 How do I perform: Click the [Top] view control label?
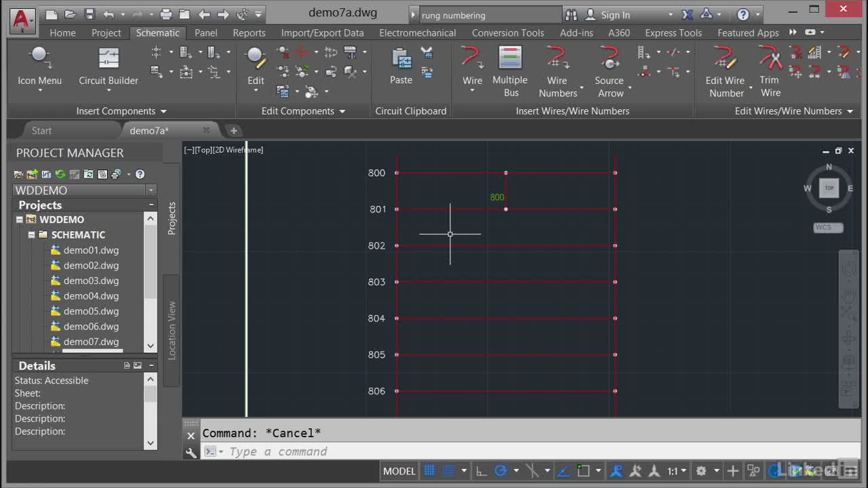point(203,150)
